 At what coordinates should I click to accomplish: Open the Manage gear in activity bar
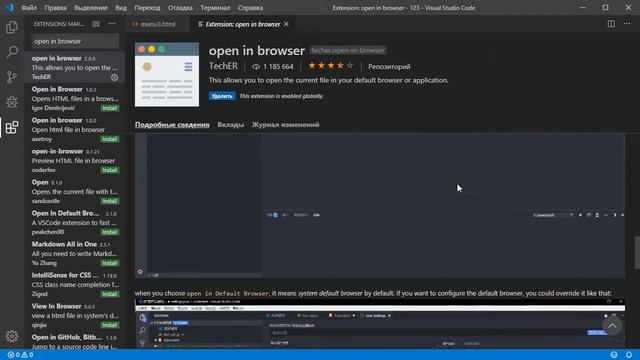pos(12,336)
